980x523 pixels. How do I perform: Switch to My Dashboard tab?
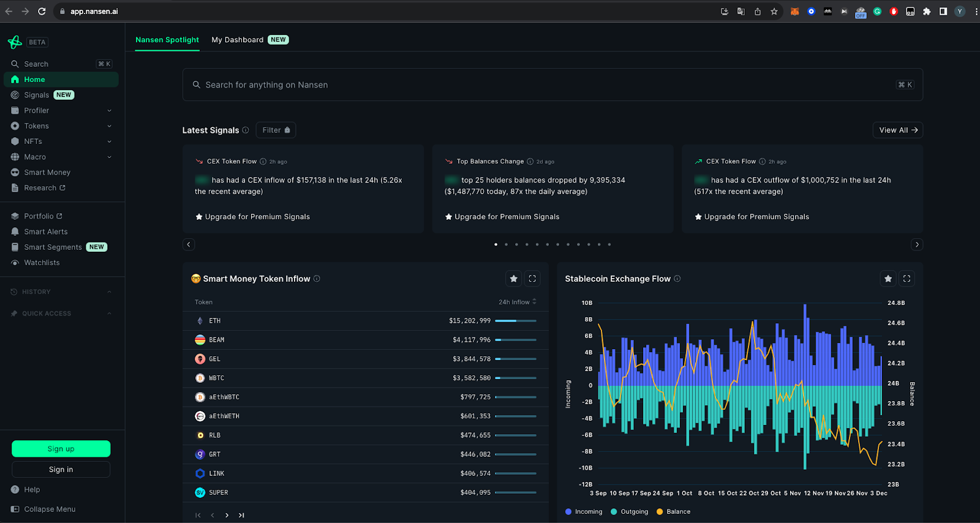pyautogui.click(x=238, y=40)
